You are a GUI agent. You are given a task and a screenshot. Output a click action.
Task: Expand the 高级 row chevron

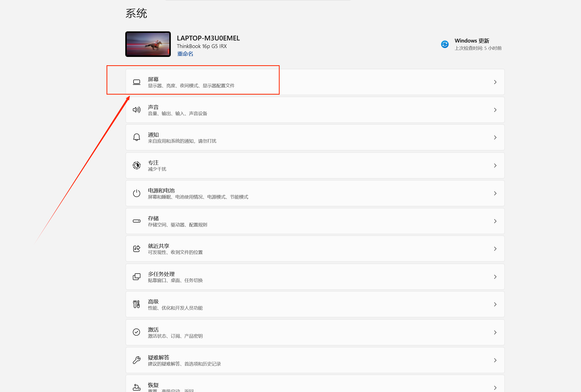[x=495, y=304]
